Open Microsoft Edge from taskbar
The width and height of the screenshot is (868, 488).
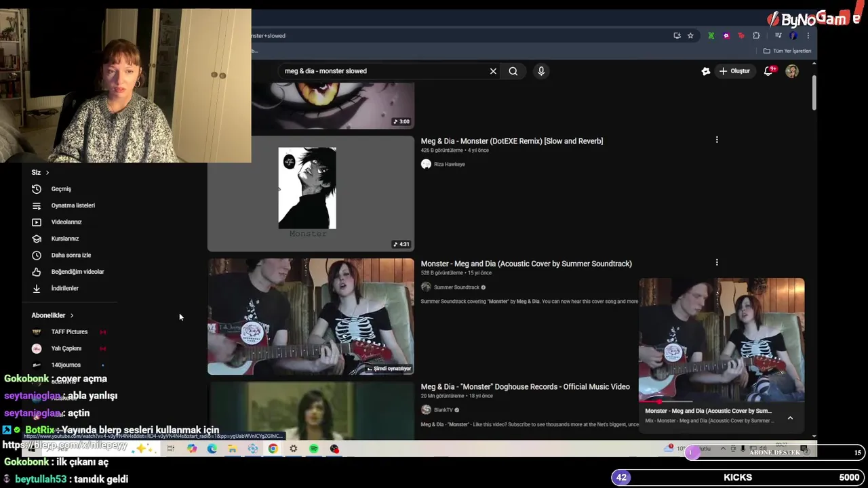[212, 449]
